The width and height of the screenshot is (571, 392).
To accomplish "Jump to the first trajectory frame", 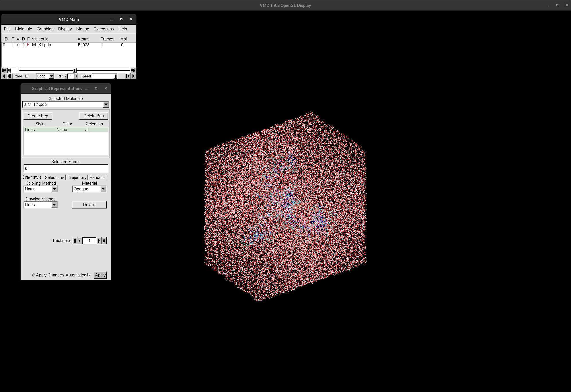I will click(x=4, y=70).
